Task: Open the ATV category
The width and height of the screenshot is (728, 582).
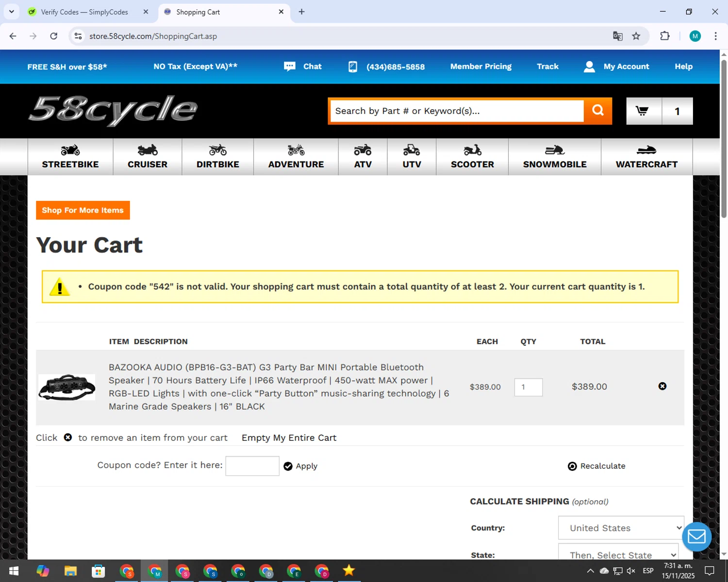Action: point(363,157)
